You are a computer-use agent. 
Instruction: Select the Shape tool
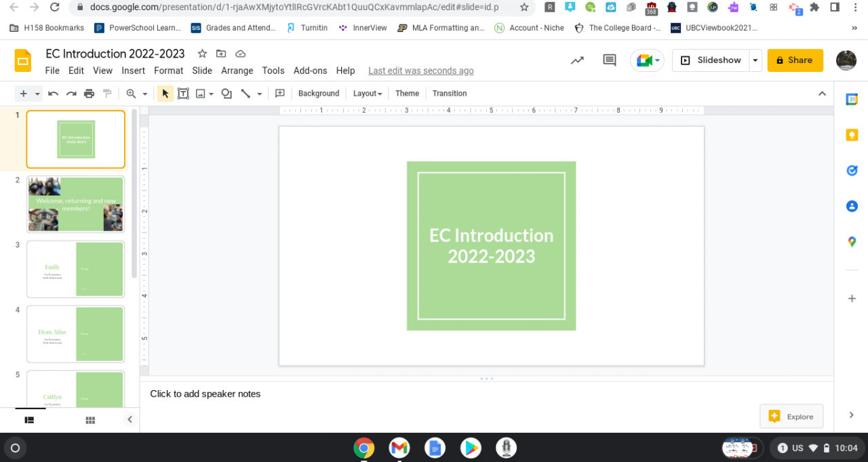pos(226,94)
